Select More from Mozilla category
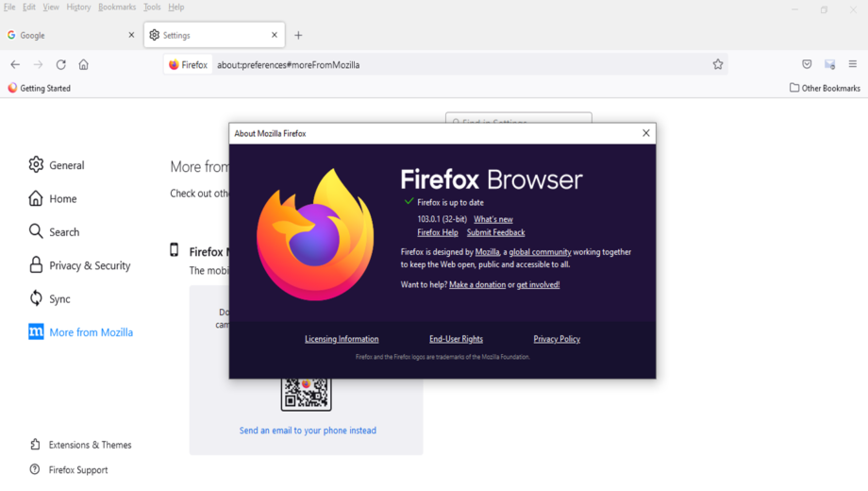This screenshot has width=868, height=491. (81, 332)
